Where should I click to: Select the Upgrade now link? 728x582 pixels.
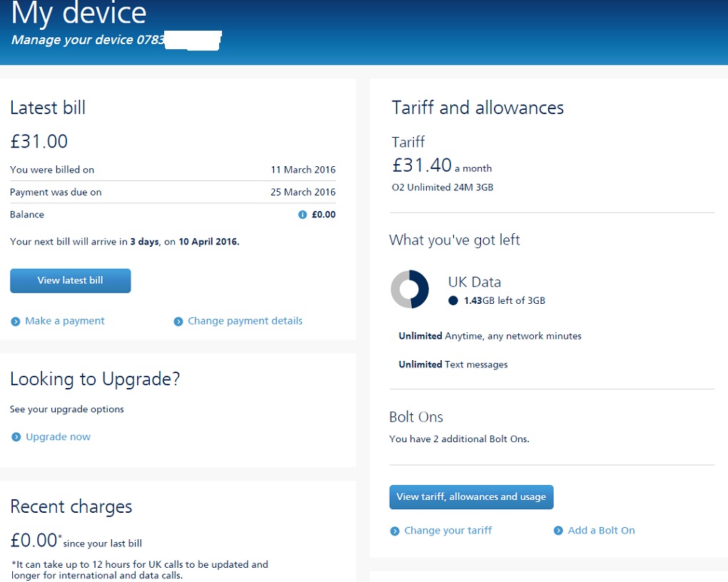coord(58,436)
